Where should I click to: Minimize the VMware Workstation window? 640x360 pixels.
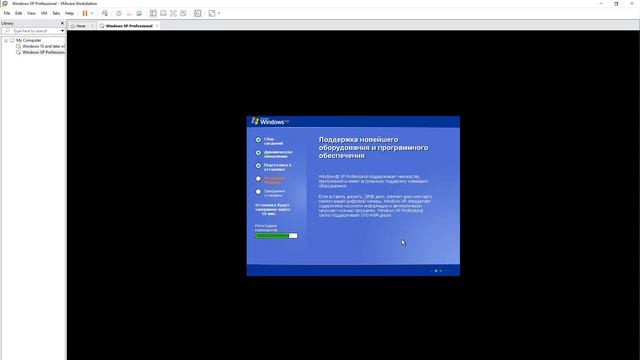[601, 3]
